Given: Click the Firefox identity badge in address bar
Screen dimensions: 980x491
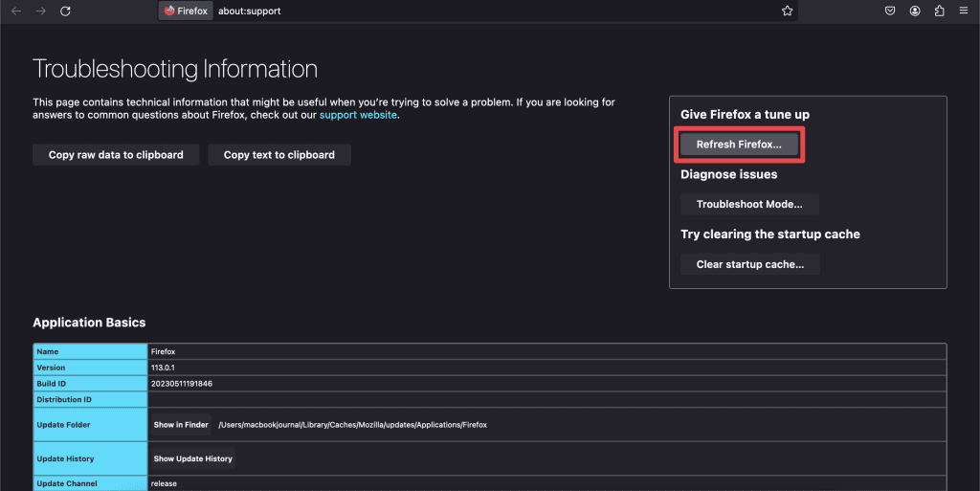Looking at the screenshot, I should click(x=186, y=11).
